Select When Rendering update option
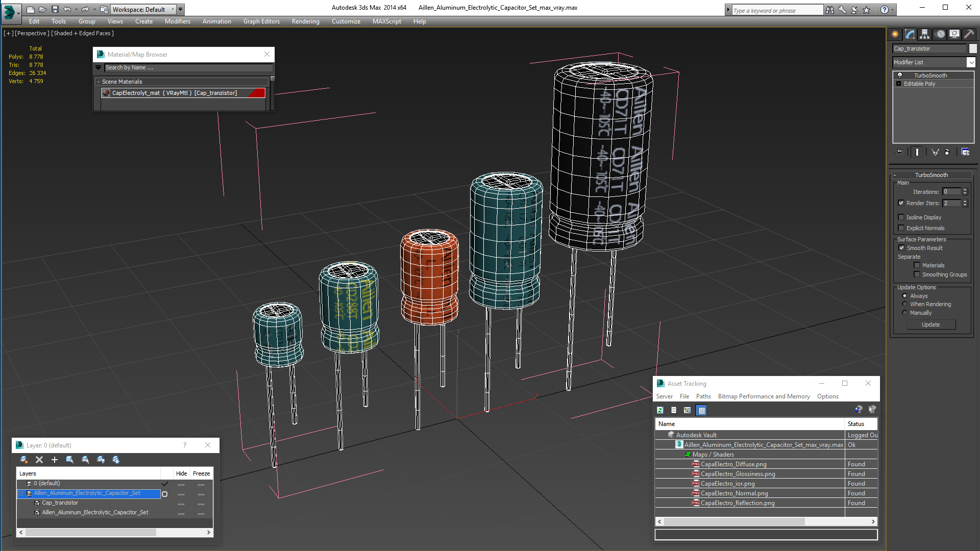This screenshot has height=551, width=980. [905, 304]
